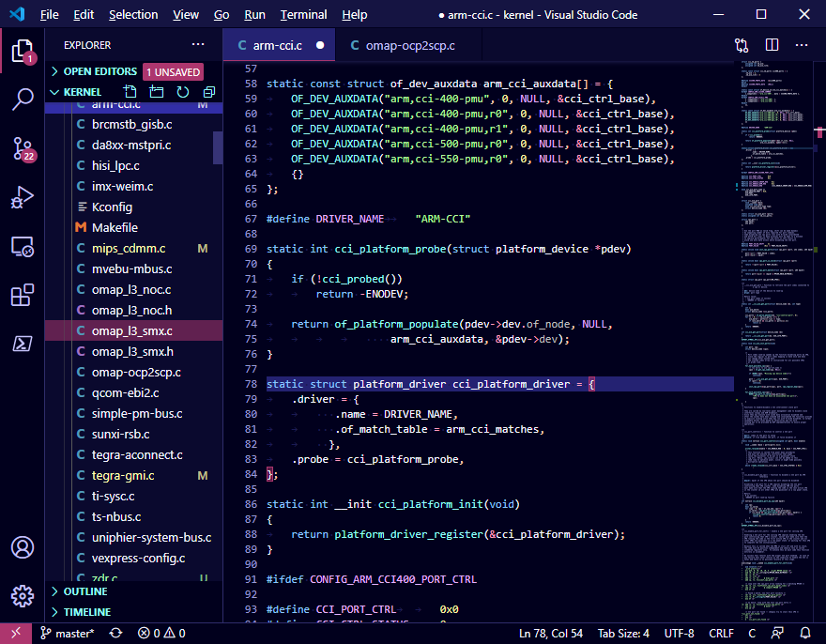The height and width of the screenshot is (644, 826).
Task: Open the Edit menu
Action: pos(84,15)
